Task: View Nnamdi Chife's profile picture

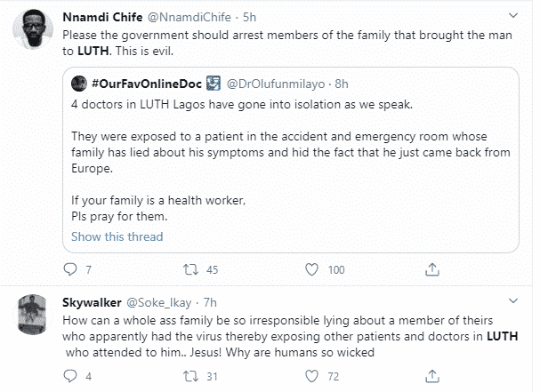Action: click(x=36, y=34)
